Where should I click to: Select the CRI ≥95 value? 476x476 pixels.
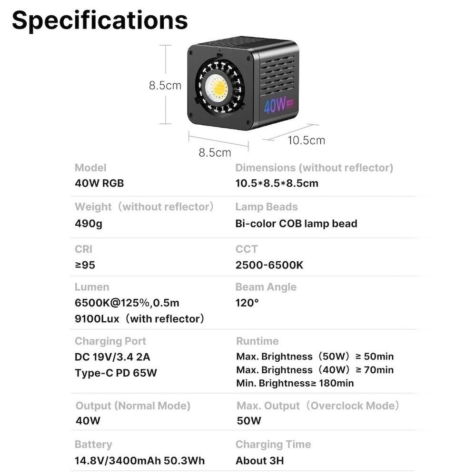[85, 265]
